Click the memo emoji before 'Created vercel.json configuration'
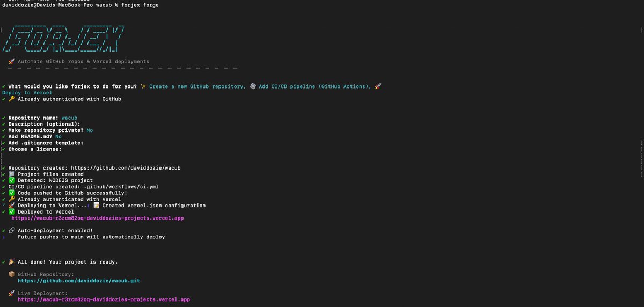Screen dimensions: 644x307 [x=96, y=206]
